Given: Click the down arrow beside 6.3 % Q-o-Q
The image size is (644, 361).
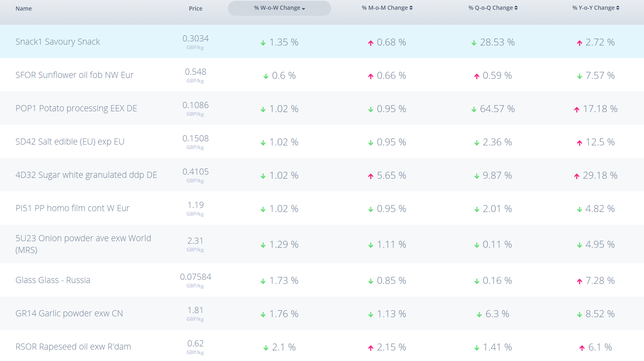Looking at the screenshot, I should coord(479,315).
